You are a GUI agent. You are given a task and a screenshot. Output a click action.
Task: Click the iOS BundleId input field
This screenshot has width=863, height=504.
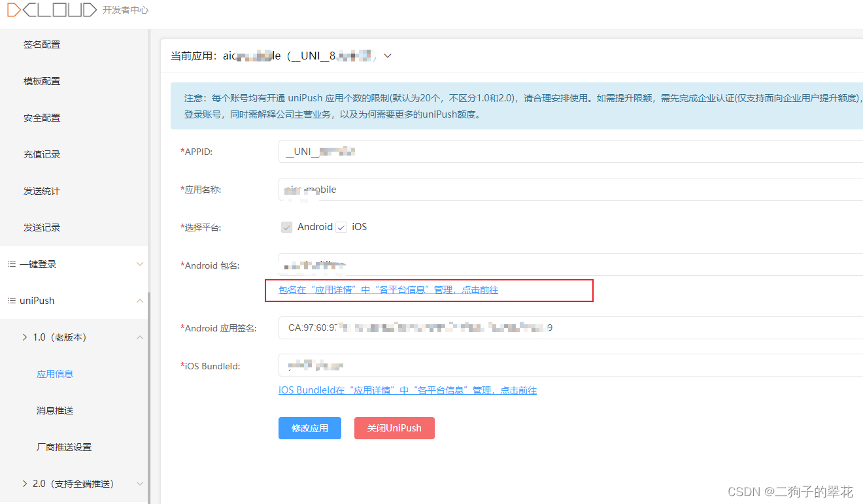tap(571, 365)
